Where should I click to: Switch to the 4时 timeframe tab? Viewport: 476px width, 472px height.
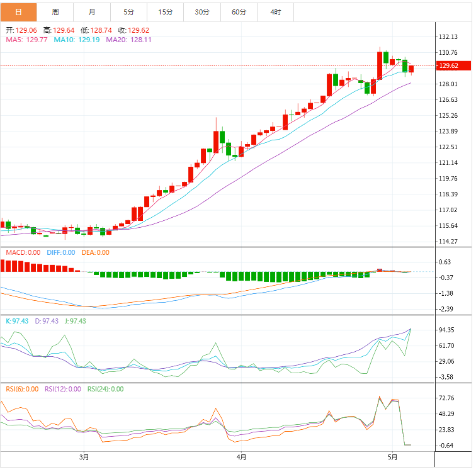tap(276, 12)
